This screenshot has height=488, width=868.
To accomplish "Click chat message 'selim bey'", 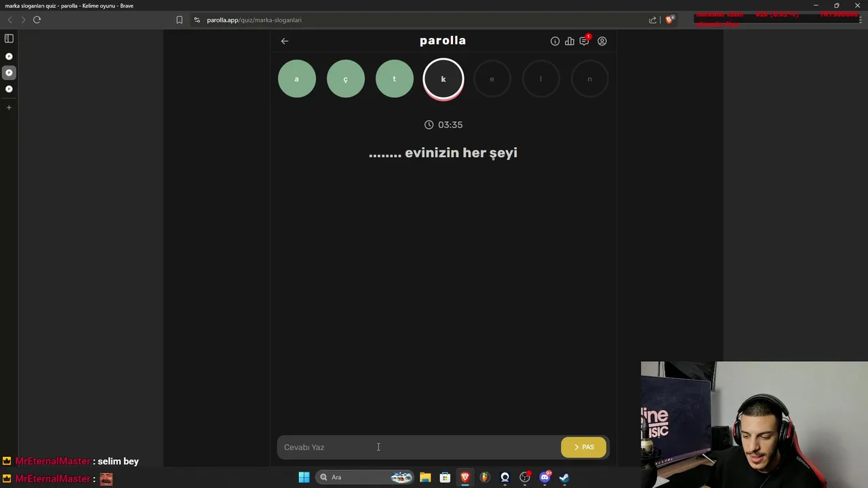I will click(x=118, y=462).
